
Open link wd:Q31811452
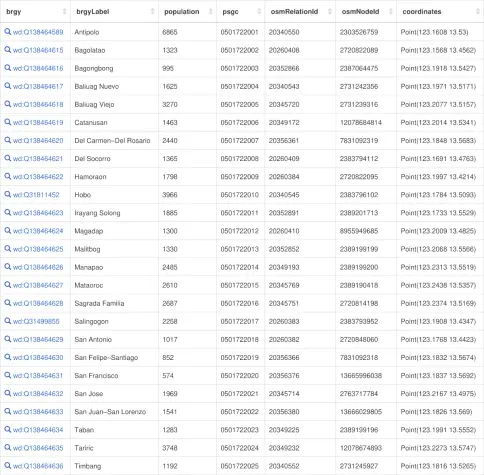(x=36, y=195)
